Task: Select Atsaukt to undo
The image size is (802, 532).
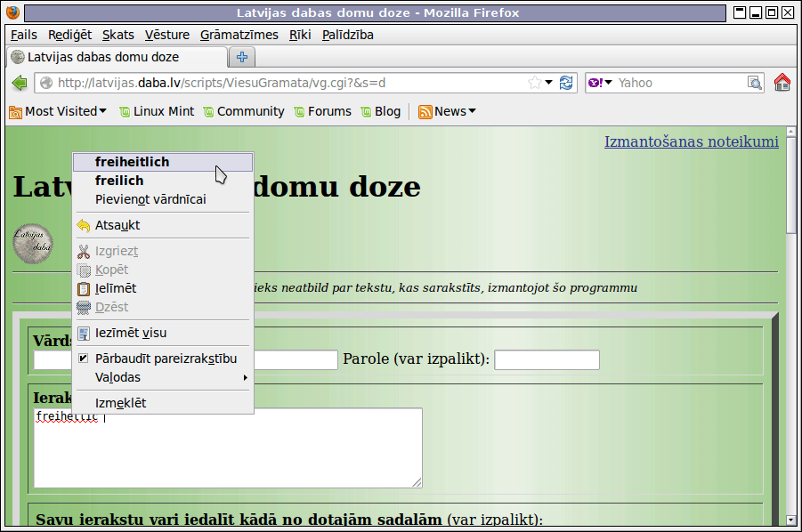Action: [163, 225]
